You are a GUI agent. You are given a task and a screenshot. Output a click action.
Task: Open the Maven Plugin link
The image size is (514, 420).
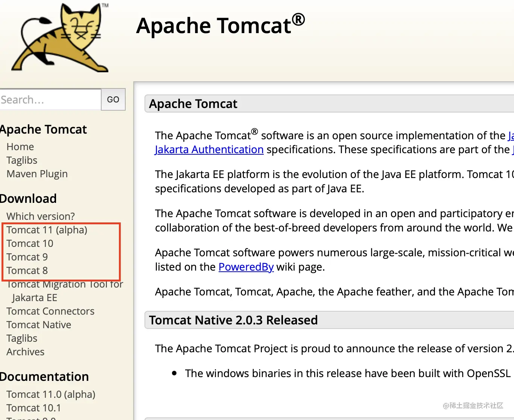coord(37,174)
